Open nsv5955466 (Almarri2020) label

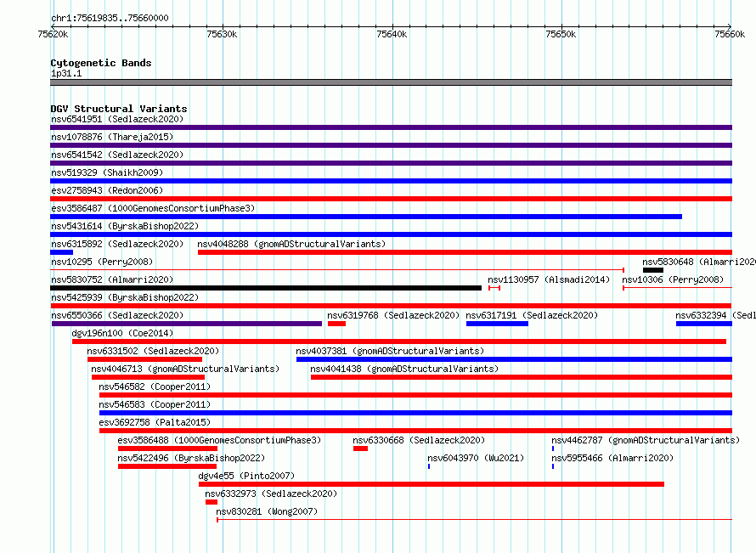[612, 458]
